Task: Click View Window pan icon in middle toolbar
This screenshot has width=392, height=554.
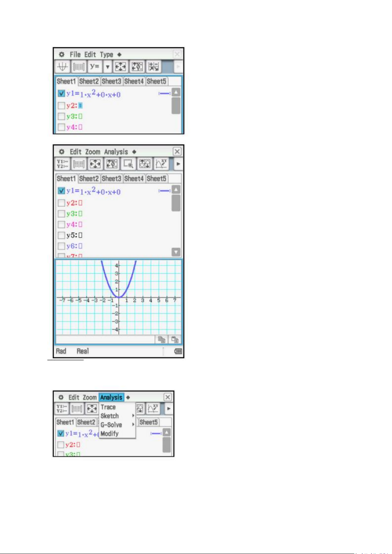Action: pos(95,164)
